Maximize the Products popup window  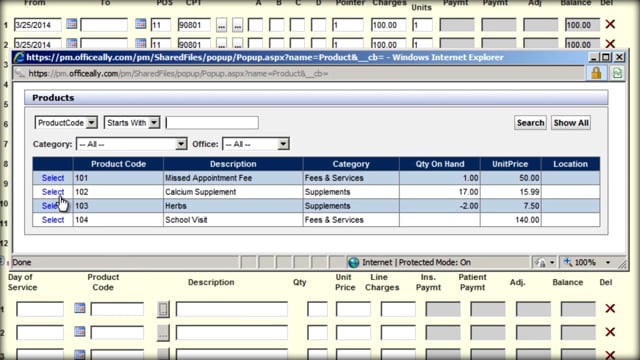[606, 57]
